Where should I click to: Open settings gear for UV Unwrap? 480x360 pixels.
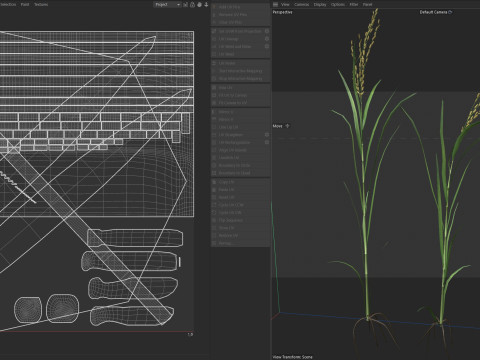coord(267,39)
